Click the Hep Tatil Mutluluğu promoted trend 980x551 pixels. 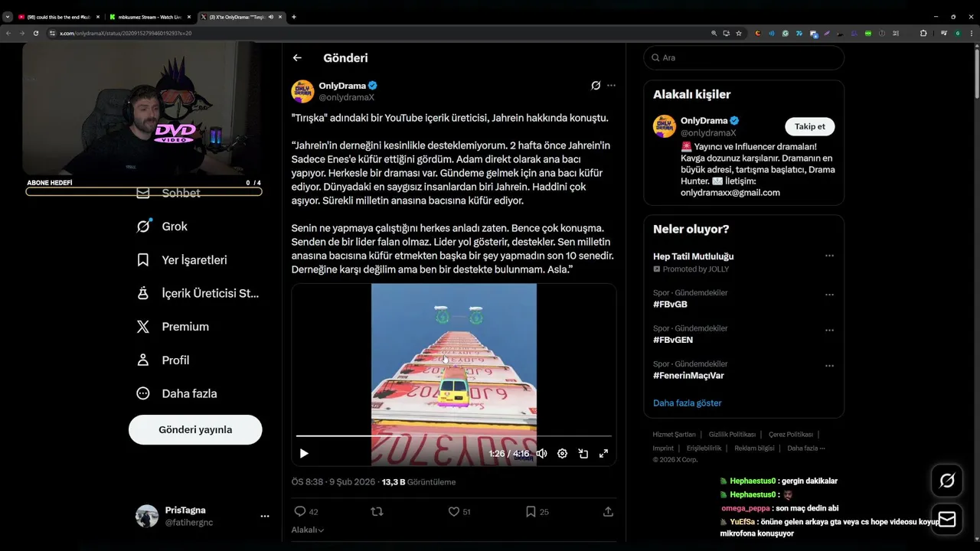693,256
